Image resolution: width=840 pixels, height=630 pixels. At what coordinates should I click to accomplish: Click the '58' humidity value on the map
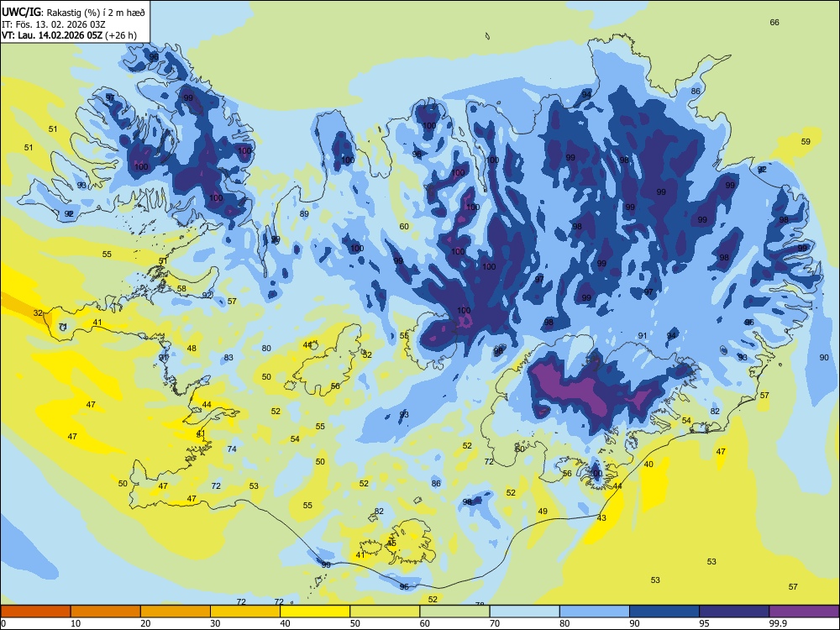coord(181,289)
